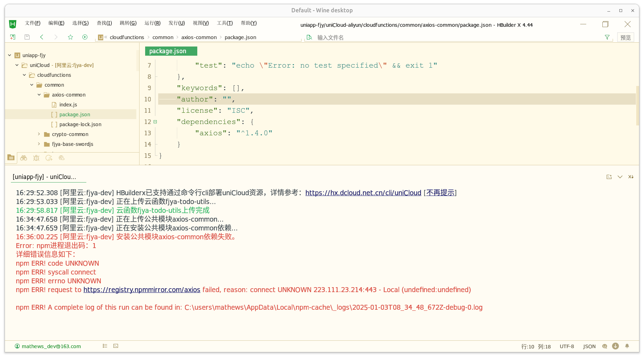Open the 帮助(Y) menu
The height and width of the screenshot is (358, 644).
pyautogui.click(x=249, y=23)
